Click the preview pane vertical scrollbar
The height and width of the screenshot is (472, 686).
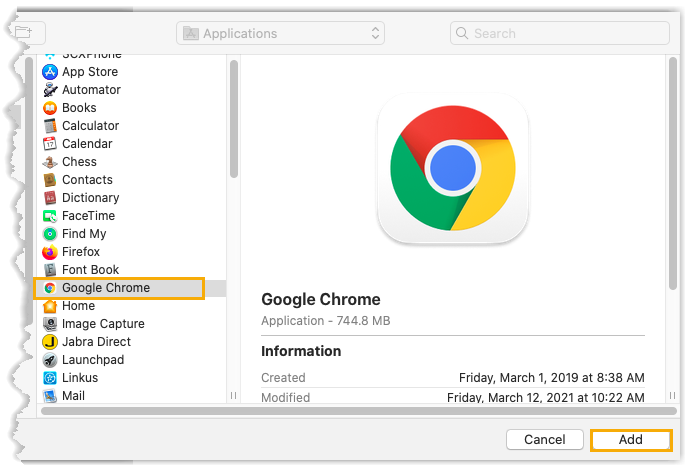point(673,174)
